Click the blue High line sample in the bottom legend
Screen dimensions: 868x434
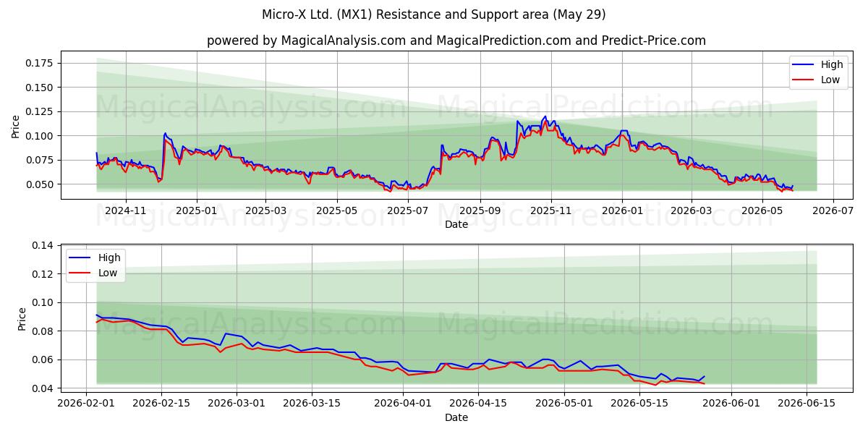tap(80, 258)
